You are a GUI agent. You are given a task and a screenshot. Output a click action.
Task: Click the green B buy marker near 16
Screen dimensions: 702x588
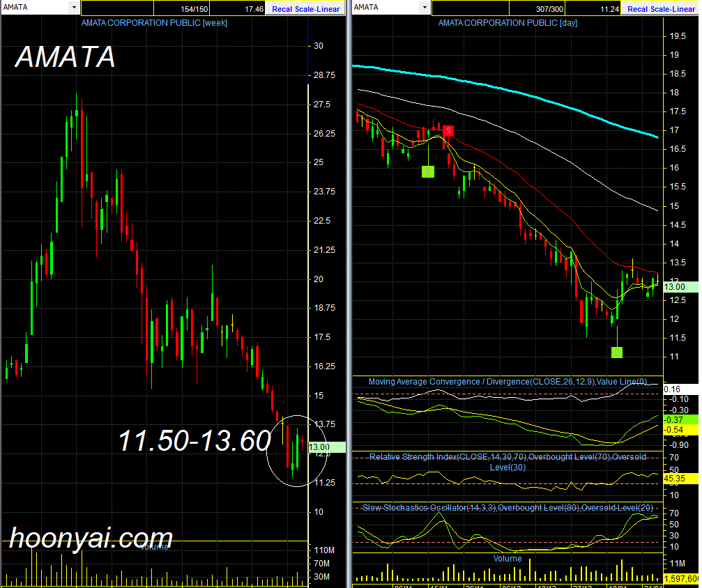pos(428,171)
